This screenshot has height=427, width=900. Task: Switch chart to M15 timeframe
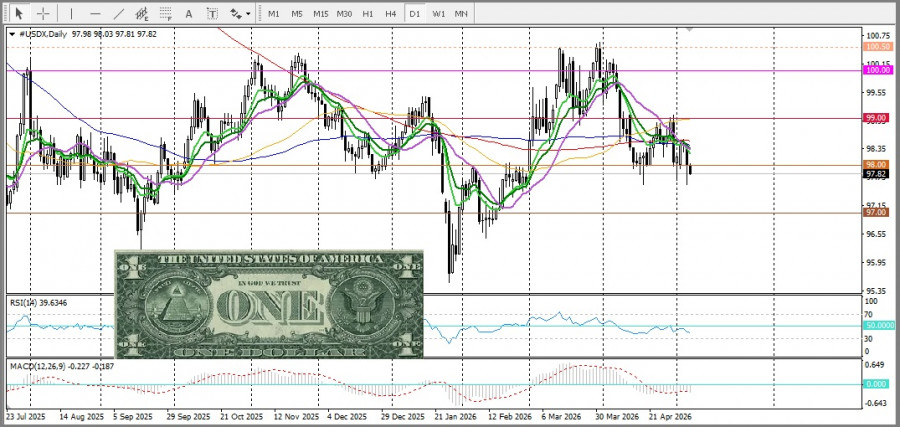point(320,13)
